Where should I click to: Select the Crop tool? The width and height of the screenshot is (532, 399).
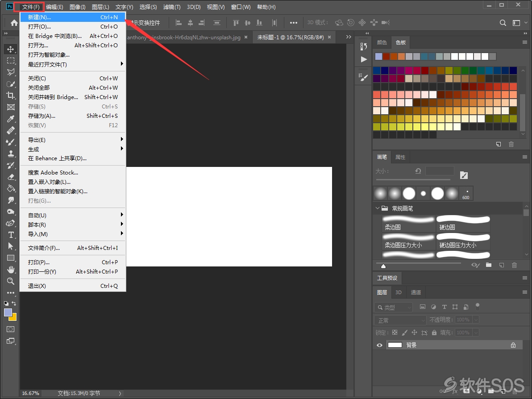point(11,96)
